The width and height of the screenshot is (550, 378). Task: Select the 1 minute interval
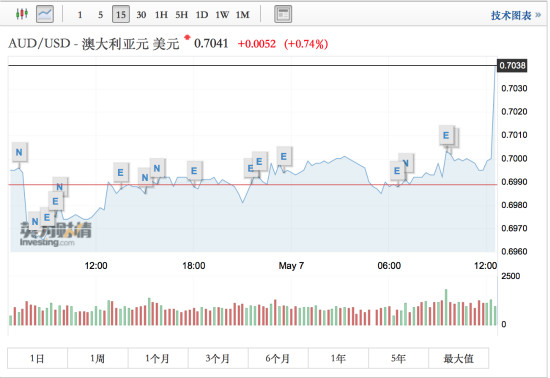point(80,15)
